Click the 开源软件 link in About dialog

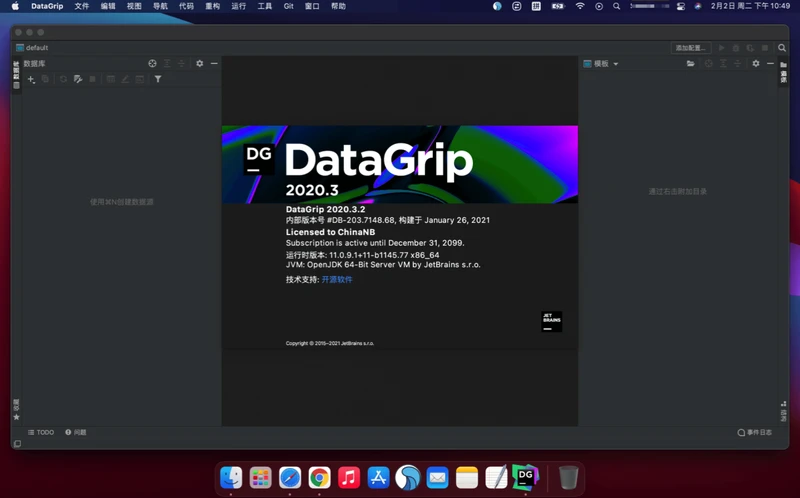click(337, 280)
